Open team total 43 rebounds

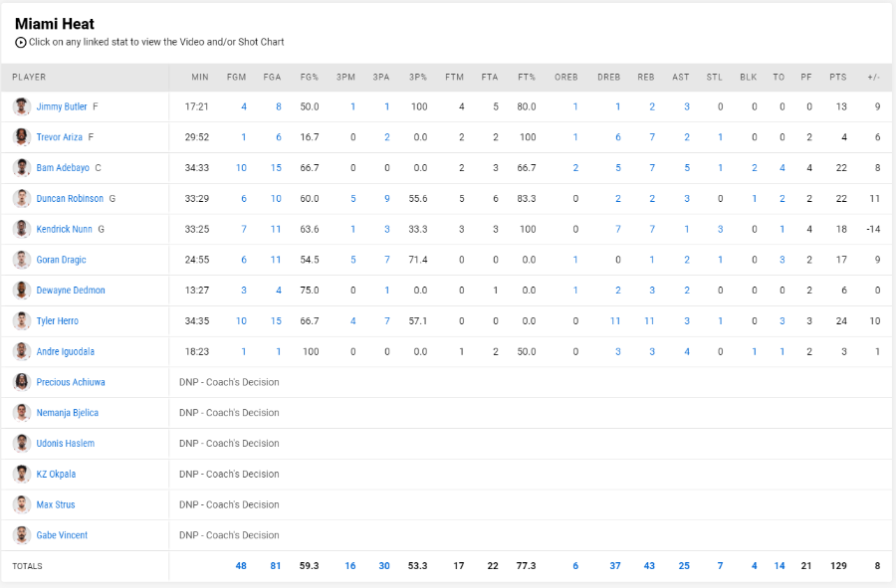click(x=649, y=566)
